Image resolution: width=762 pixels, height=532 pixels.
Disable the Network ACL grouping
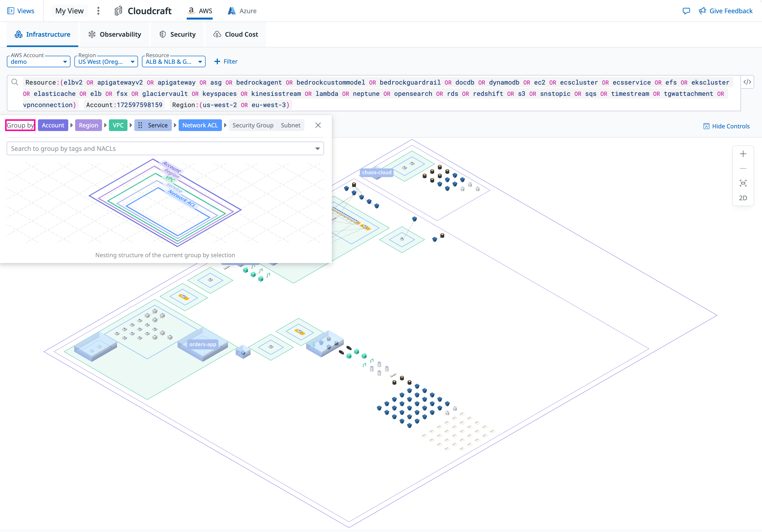[200, 125]
